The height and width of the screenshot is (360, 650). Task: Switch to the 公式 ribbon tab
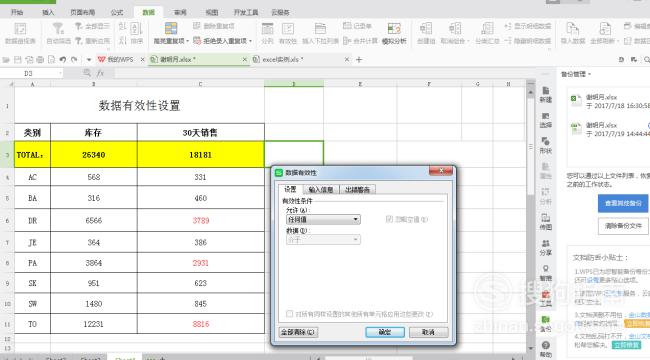(117, 12)
